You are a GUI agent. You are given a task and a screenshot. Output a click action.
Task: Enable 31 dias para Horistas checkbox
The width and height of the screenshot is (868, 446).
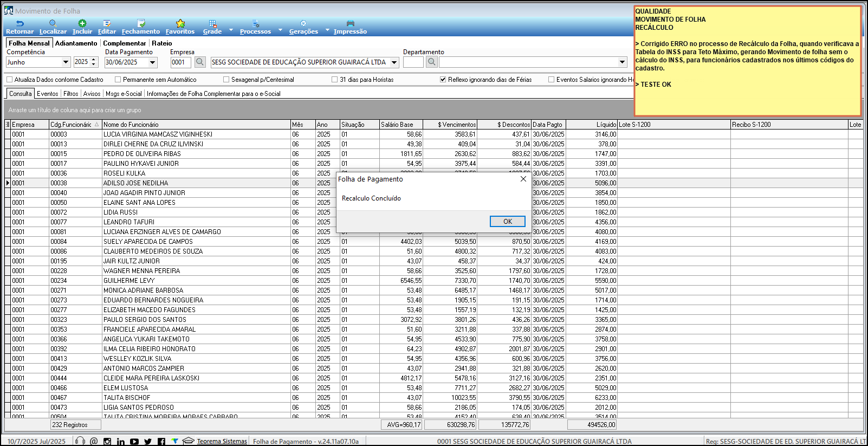pos(334,79)
